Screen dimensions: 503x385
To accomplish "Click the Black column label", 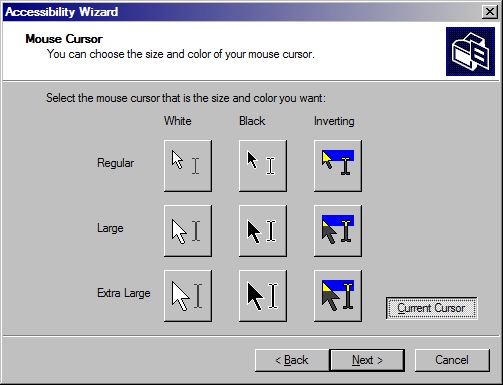I will coord(252,121).
